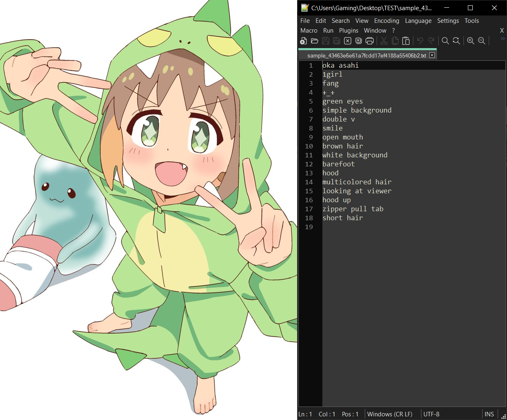Open the Tools menu
The width and height of the screenshot is (507, 420).
[x=472, y=21]
